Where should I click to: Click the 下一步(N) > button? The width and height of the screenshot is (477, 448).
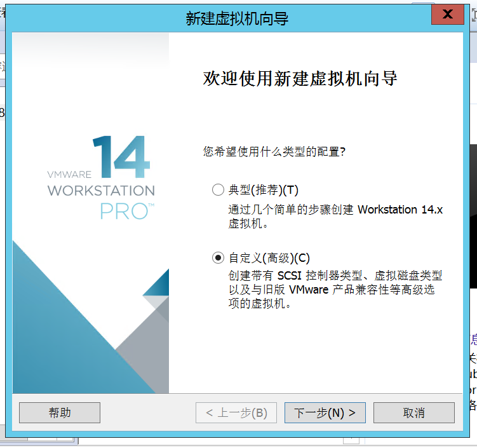click(325, 412)
